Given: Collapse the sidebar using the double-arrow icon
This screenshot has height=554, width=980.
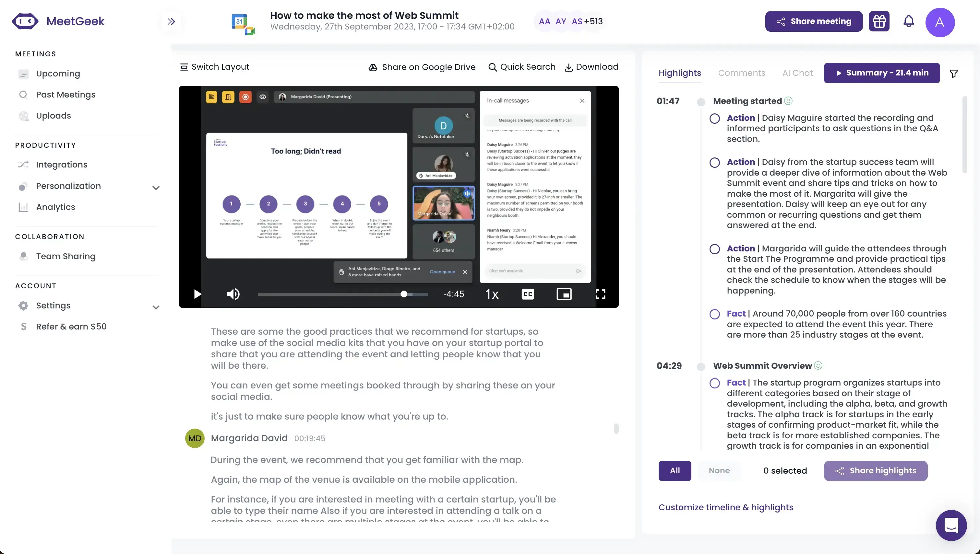Looking at the screenshot, I should pos(171,21).
